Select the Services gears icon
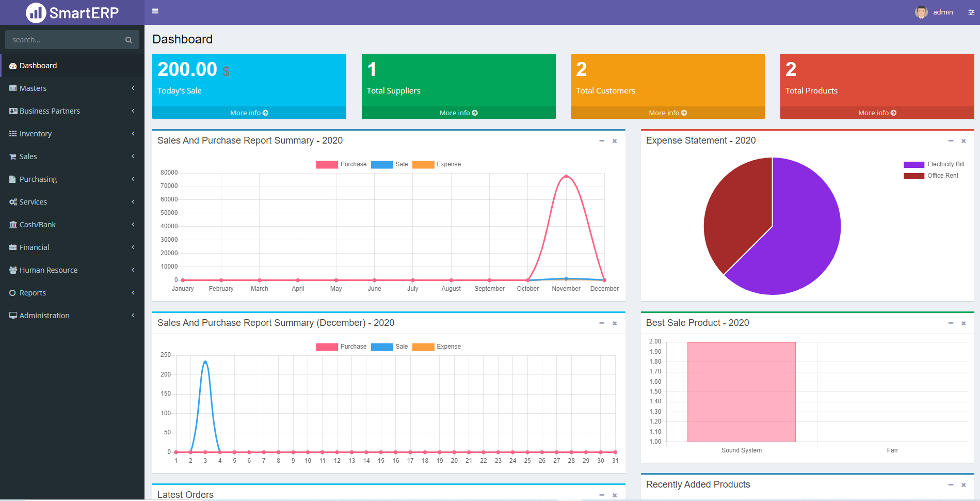Screen dimensions: 980x501 click(13, 201)
